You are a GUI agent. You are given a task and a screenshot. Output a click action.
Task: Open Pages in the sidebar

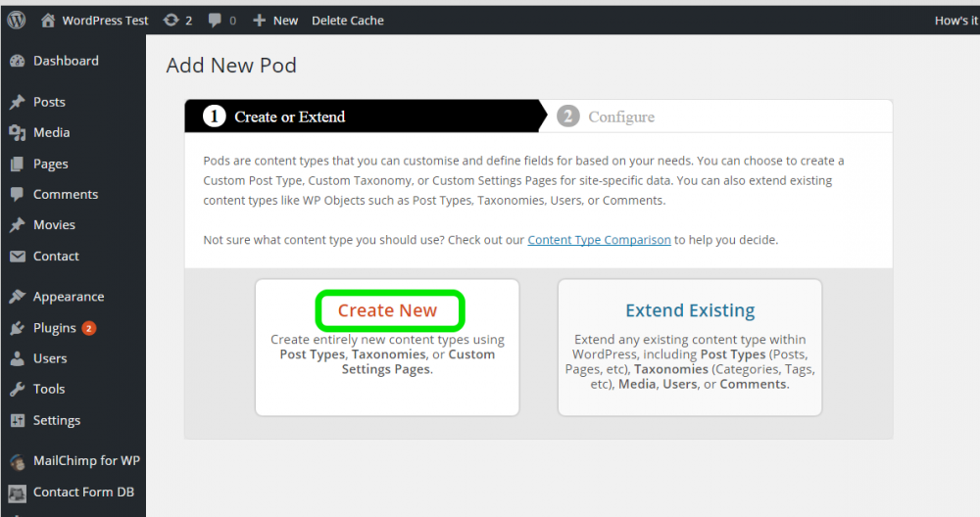[51, 164]
